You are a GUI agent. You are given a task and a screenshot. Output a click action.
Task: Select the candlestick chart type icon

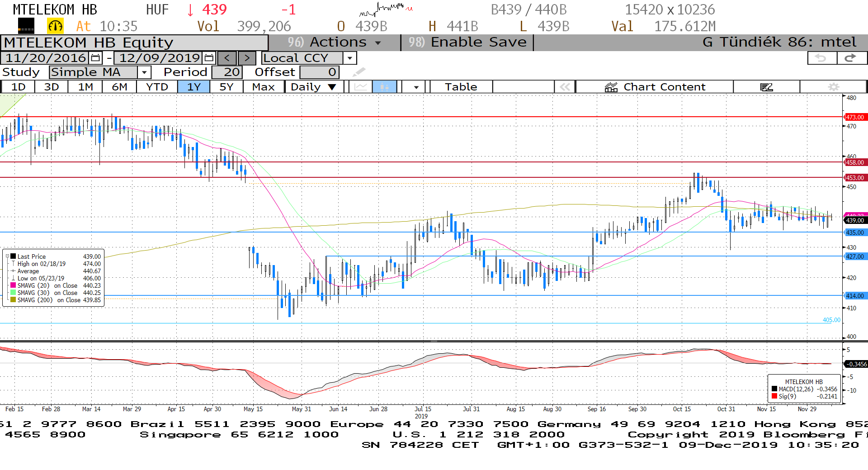point(385,87)
